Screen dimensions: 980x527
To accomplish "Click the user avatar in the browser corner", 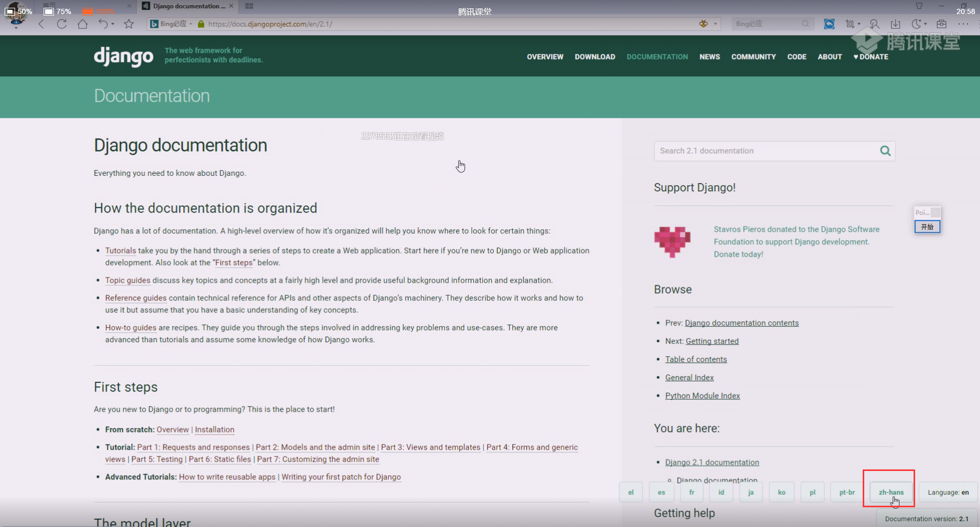I will click(16, 13).
